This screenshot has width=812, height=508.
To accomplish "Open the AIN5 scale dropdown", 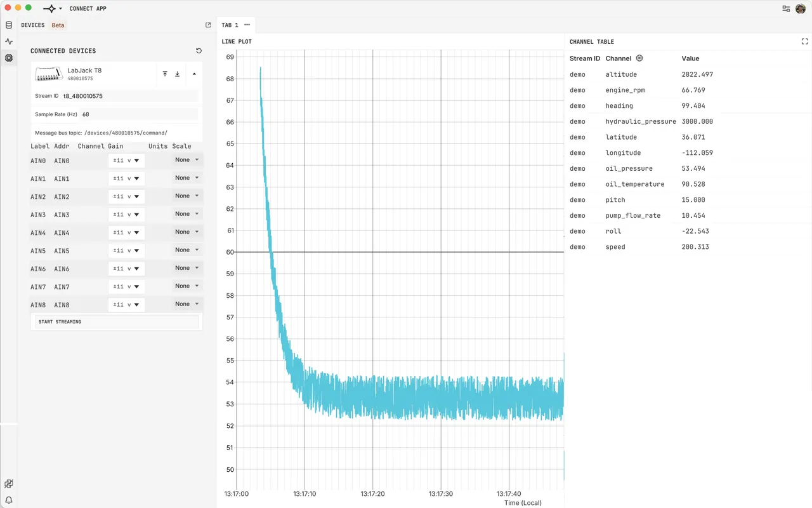I will [x=187, y=250].
